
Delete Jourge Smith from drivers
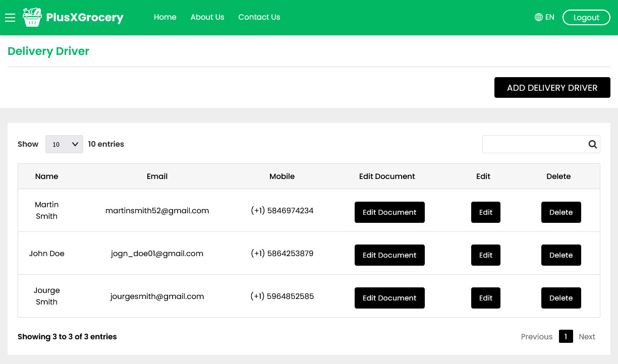coord(560,298)
